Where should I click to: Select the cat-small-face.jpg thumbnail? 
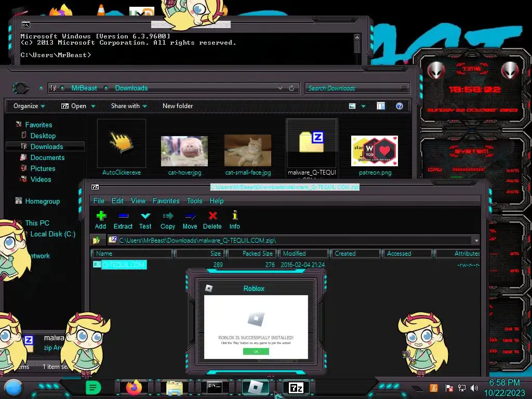pos(248,150)
